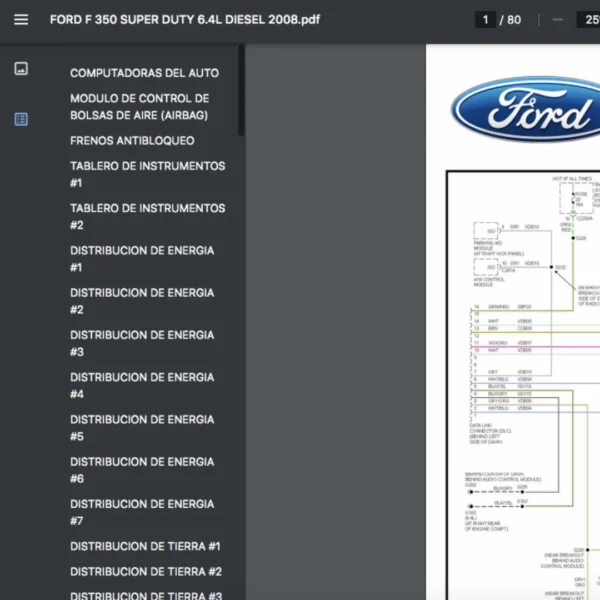Select TABLERO DE INSTRUMENTOS #2 bookmark
The height and width of the screenshot is (600, 600).
click(x=147, y=217)
